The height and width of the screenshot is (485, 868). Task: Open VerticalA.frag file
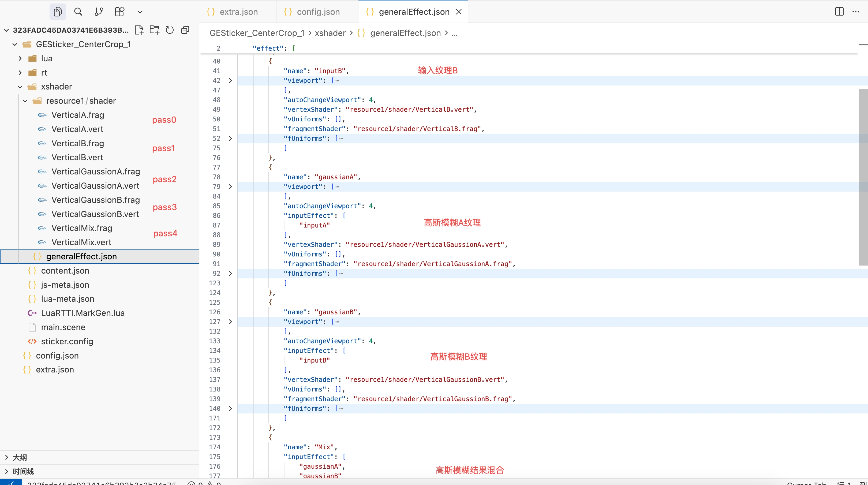[x=78, y=115]
